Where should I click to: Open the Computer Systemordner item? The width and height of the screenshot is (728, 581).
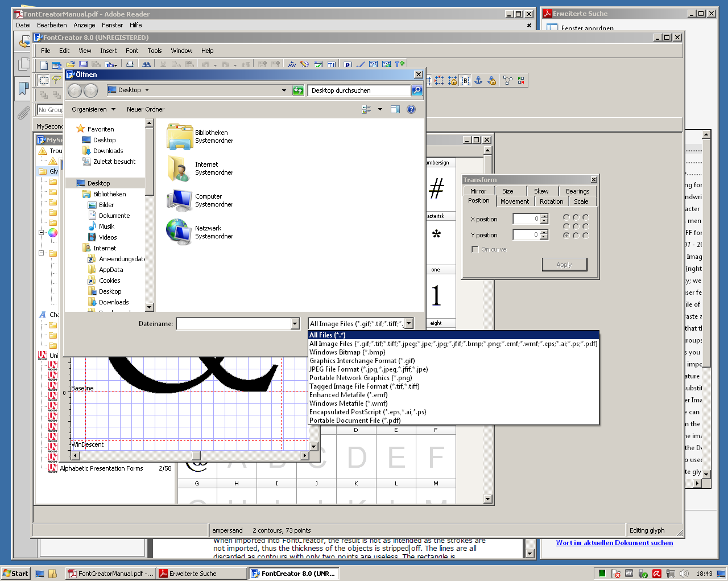point(200,200)
